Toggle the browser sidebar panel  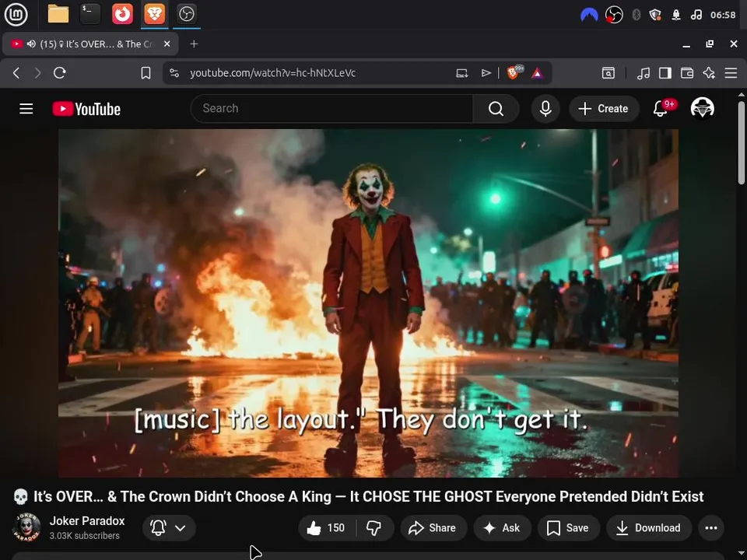coord(665,73)
